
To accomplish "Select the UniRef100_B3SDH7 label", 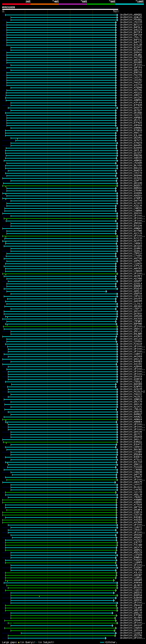I will 131,567.
